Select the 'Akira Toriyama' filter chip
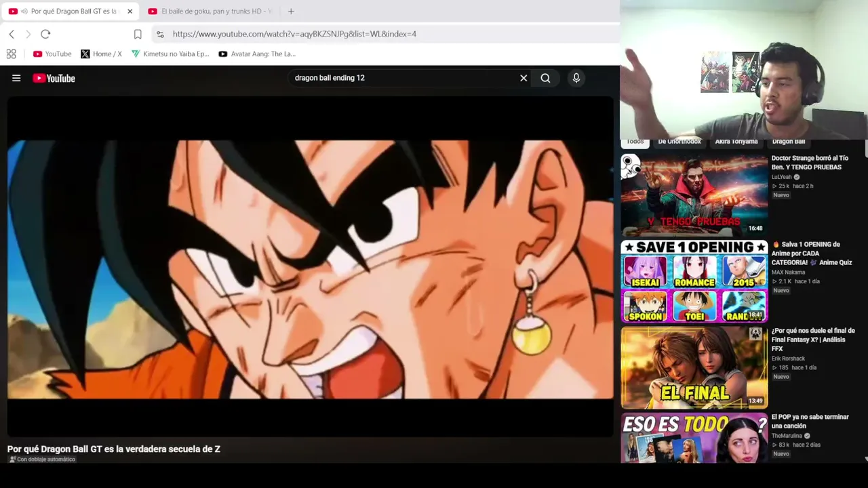 [736, 142]
